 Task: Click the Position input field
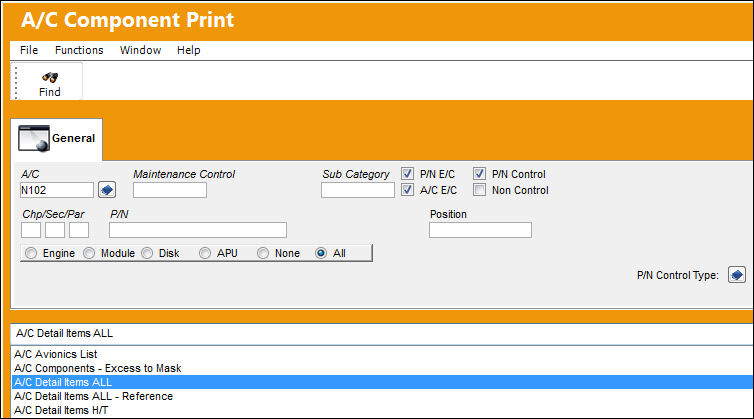480,230
